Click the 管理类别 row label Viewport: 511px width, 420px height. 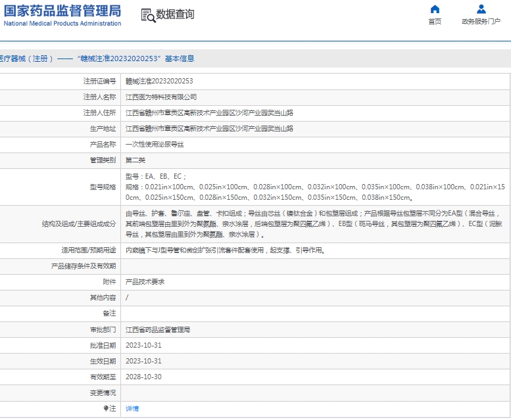pyautogui.click(x=103, y=160)
